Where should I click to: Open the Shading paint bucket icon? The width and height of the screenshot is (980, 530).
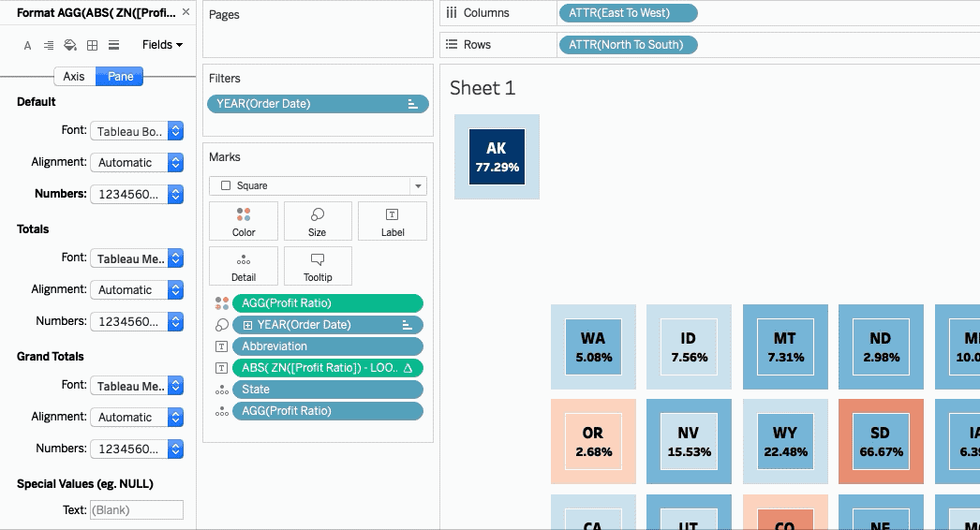tap(70, 45)
